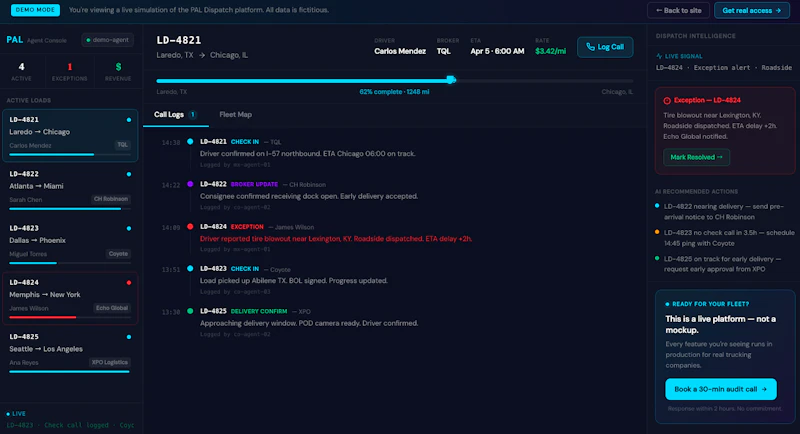This screenshot has height=434, width=800.
Task: Click the green revenue dollar icon
Action: [x=118, y=67]
